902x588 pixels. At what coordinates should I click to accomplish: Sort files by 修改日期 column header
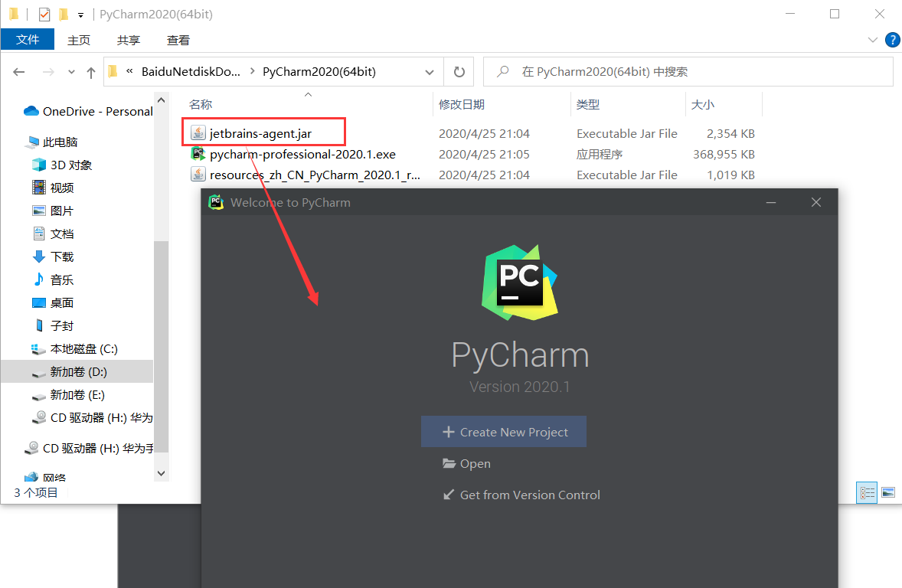(x=462, y=105)
